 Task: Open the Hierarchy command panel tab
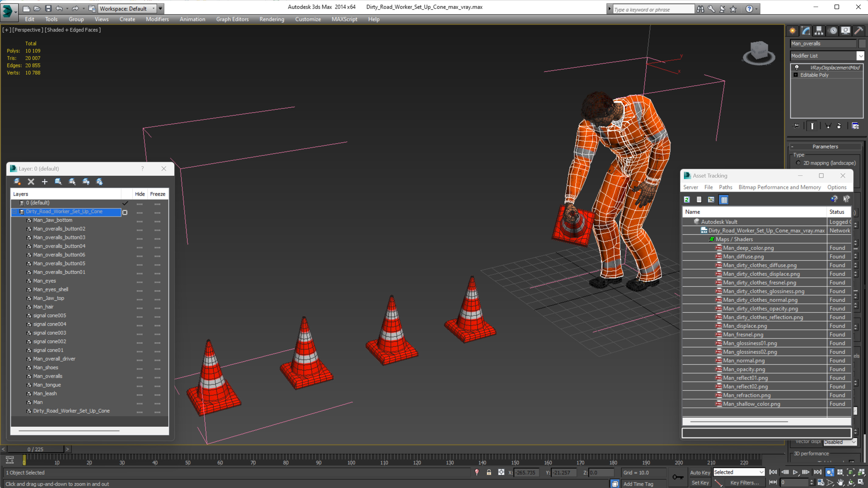coord(819,31)
